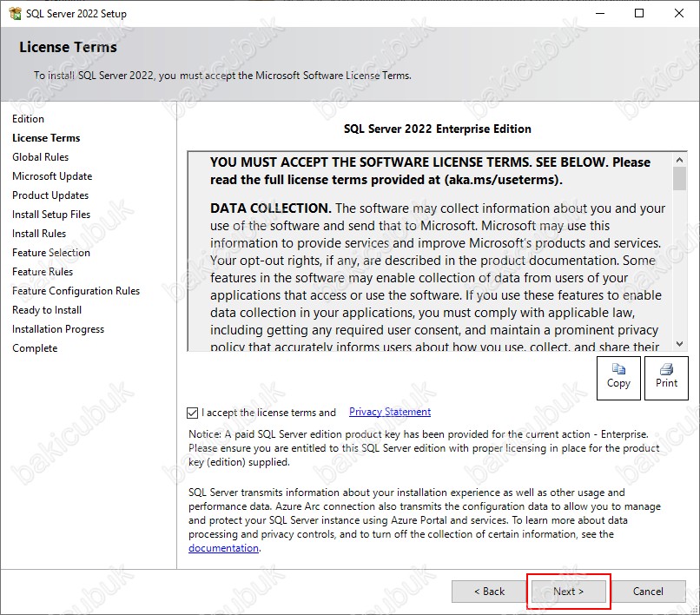The image size is (700, 615).
Task: Select the Feature Selection step
Action: pyautogui.click(x=51, y=253)
